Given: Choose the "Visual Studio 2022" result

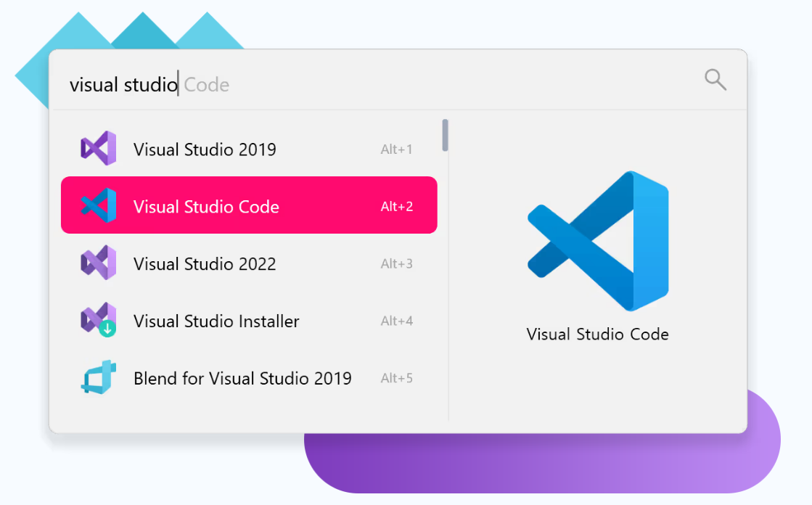Looking at the screenshot, I should (205, 264).
